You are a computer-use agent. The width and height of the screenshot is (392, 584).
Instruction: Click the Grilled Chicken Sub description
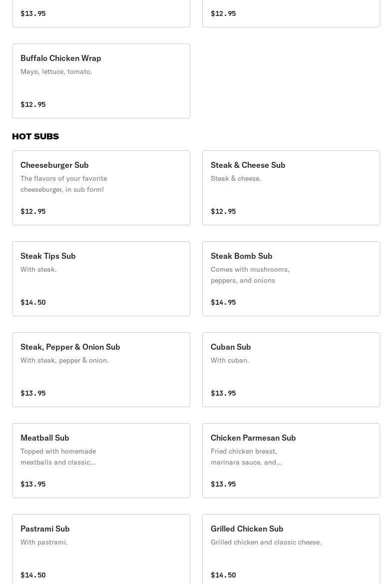tap(266, 542)
